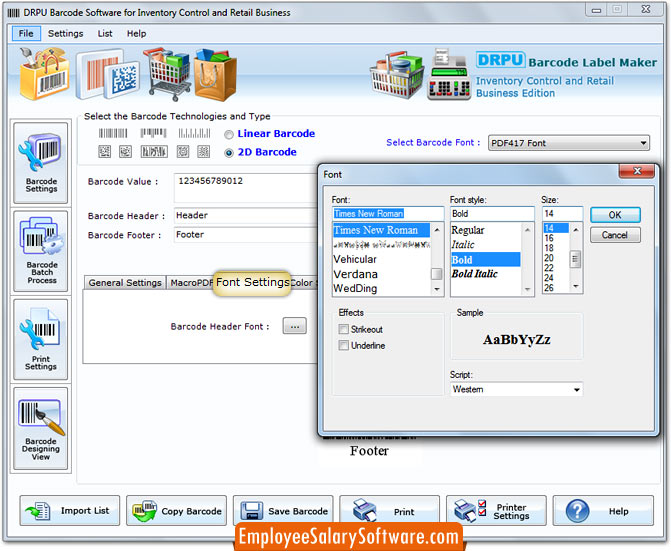Click the Printer Settings icon
Viewport: 671px width, 551px height.
[x=469, y=511]
